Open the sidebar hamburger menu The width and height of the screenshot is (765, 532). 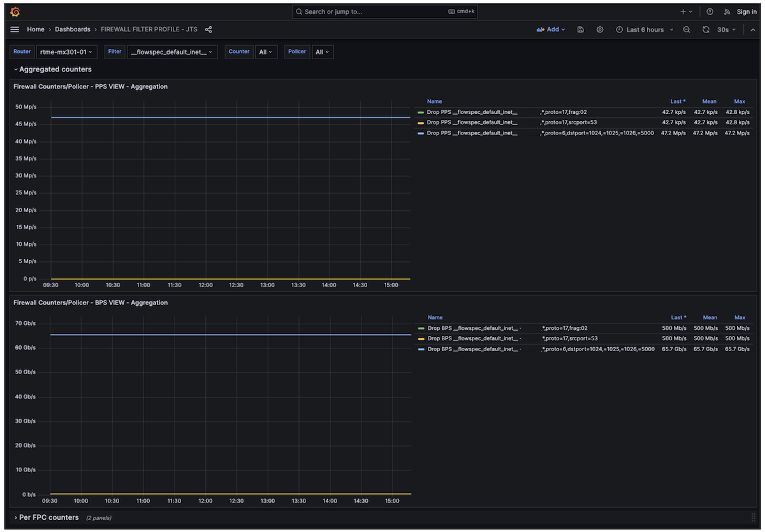[x=14, y=29]
